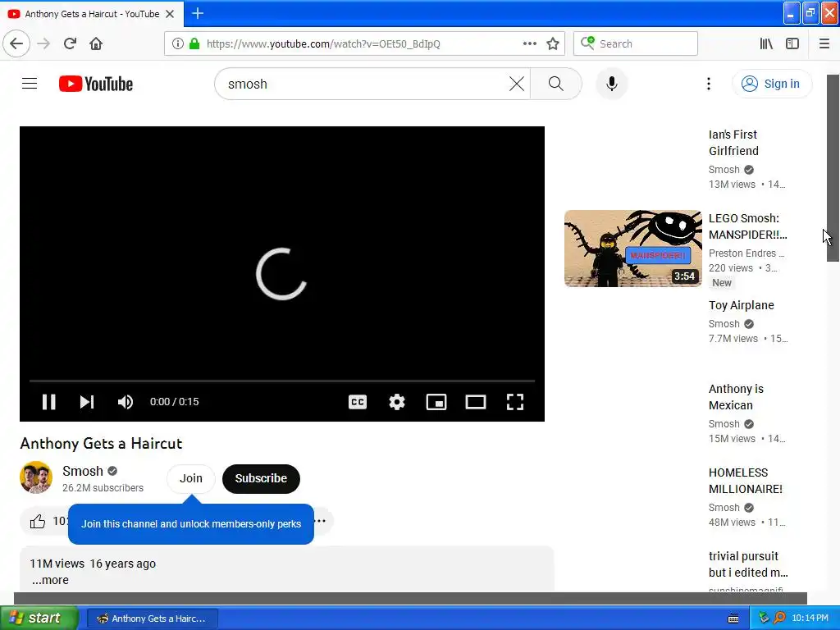
Task: Click the system tray clock 10:14 PM
Action: point(810,619)
